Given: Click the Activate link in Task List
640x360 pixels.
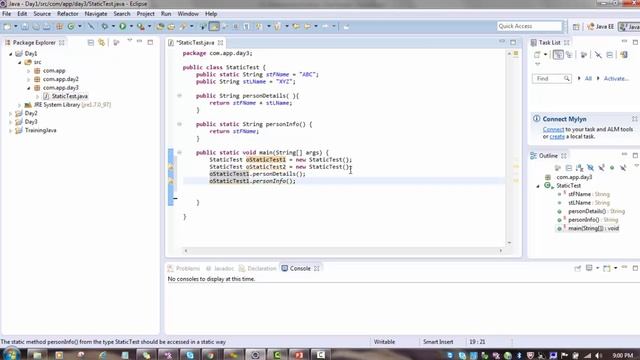Looking at the screenshot, I should click(x=616, y=78).
